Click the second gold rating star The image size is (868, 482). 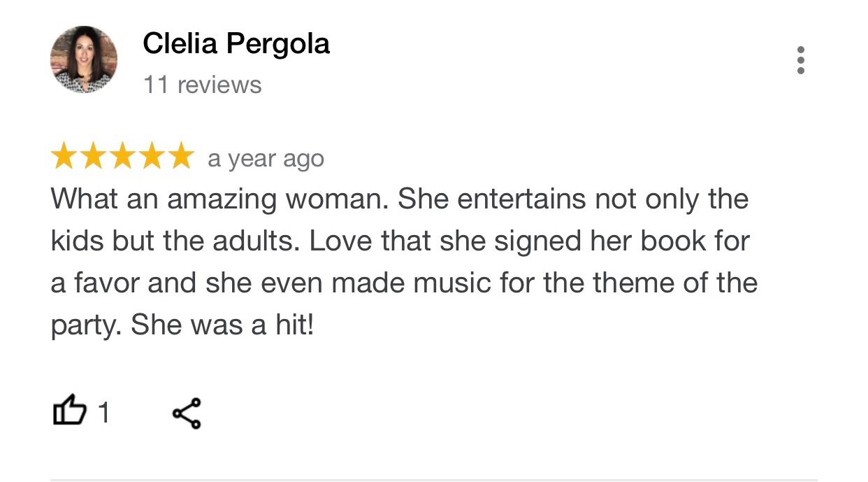pos(93,157)
